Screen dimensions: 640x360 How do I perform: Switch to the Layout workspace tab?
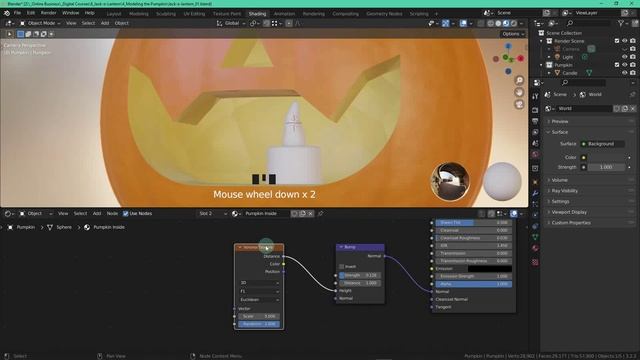[114, 14]
